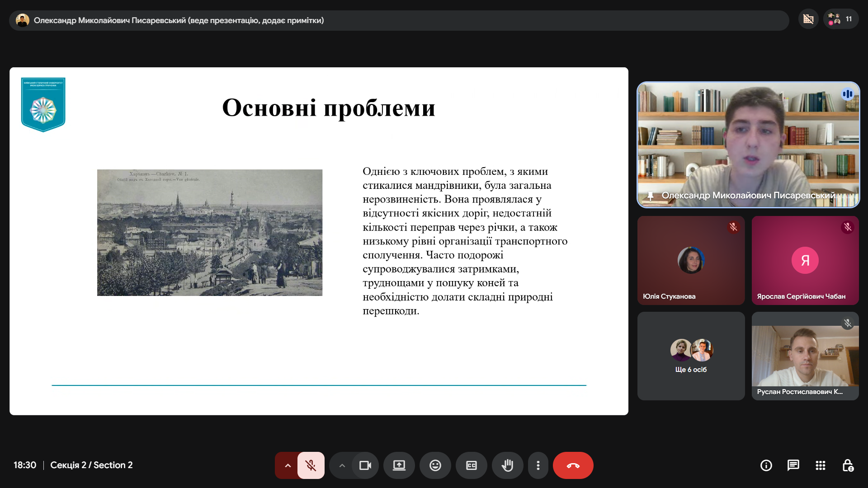Click the disabled presentation view icon at top right
Viewport: 868px width, 488px height.
(x=808, y=19)
